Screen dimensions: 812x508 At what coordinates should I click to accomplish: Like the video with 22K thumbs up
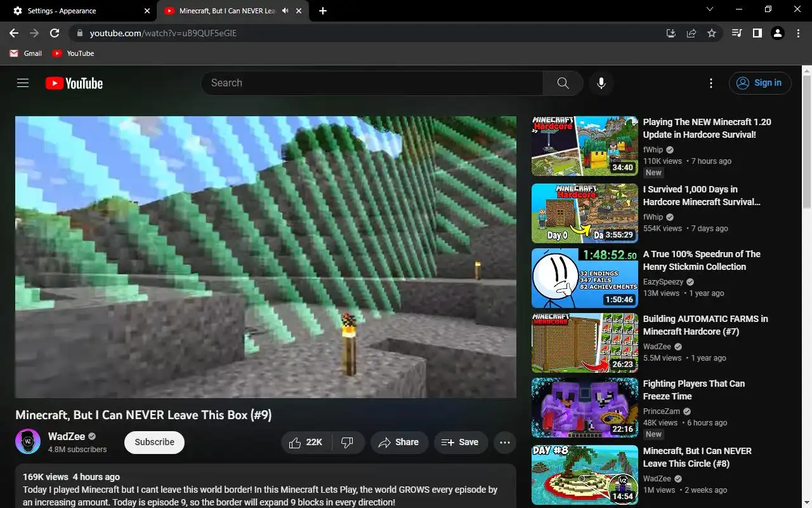(x=306, y=443)
